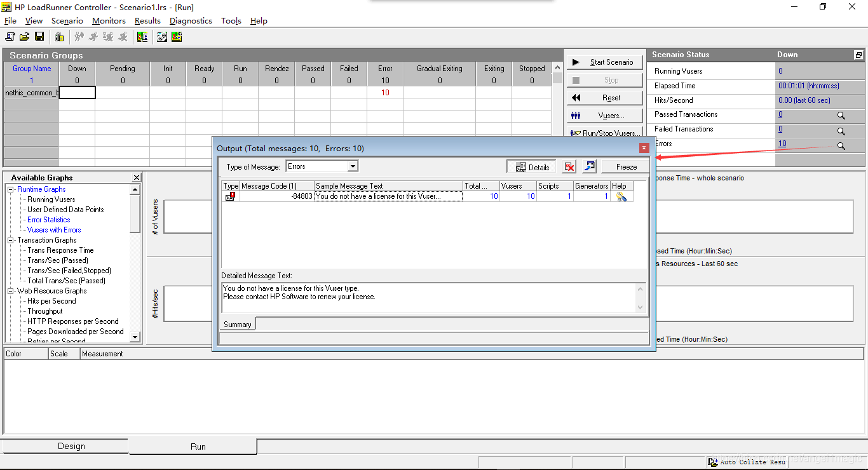Screen dimensions: 868x470
Task: Click the Remove All Messages red X icon
Action: point(569,166)
